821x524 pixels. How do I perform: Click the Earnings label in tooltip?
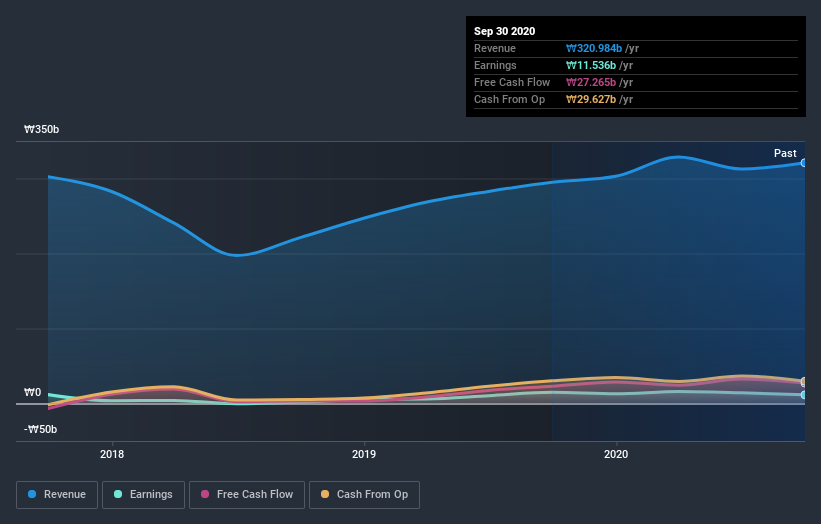pos(495,65)
